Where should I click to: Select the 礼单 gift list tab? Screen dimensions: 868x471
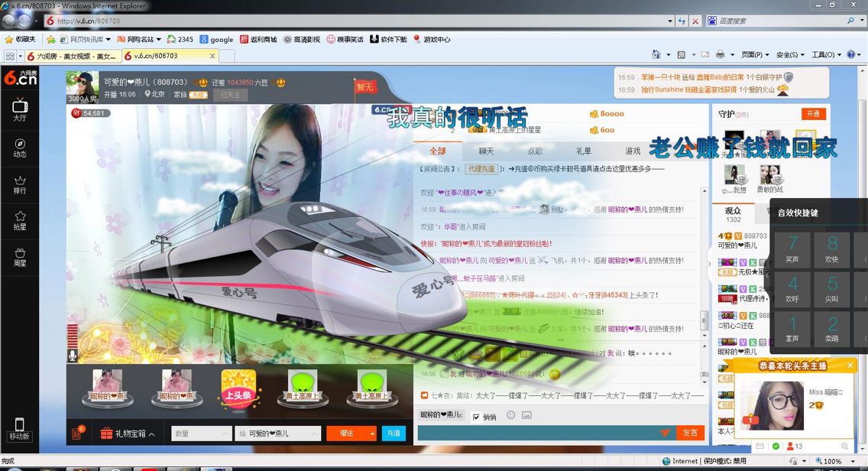584,151
